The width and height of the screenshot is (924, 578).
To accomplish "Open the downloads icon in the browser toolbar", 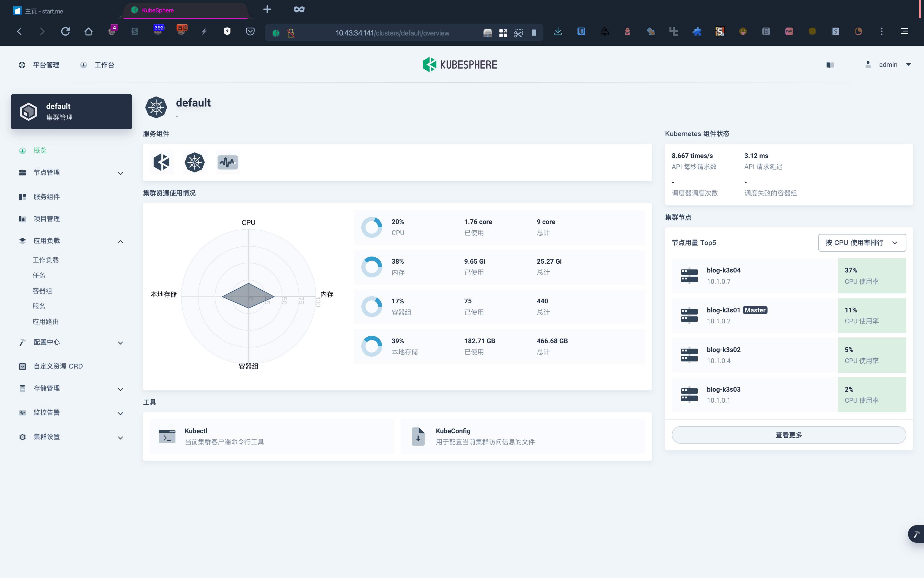I will 558,31.
